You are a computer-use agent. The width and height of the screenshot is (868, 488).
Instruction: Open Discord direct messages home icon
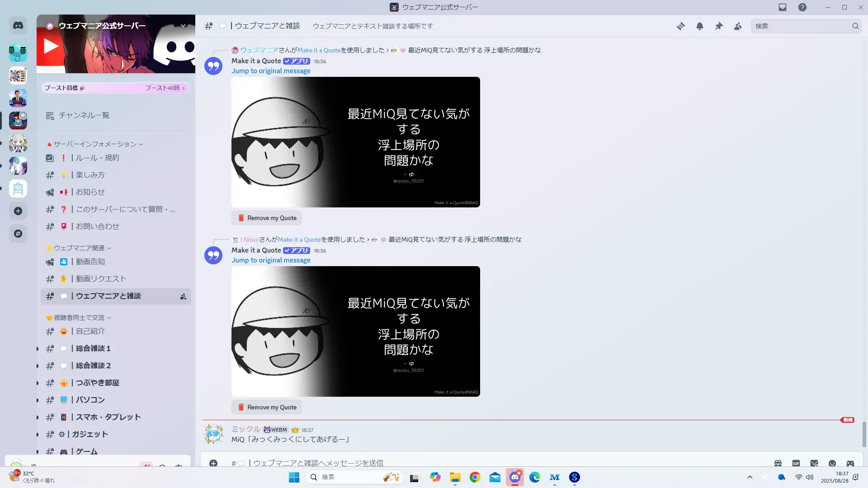pyautogui.click(x=18, y=26)
